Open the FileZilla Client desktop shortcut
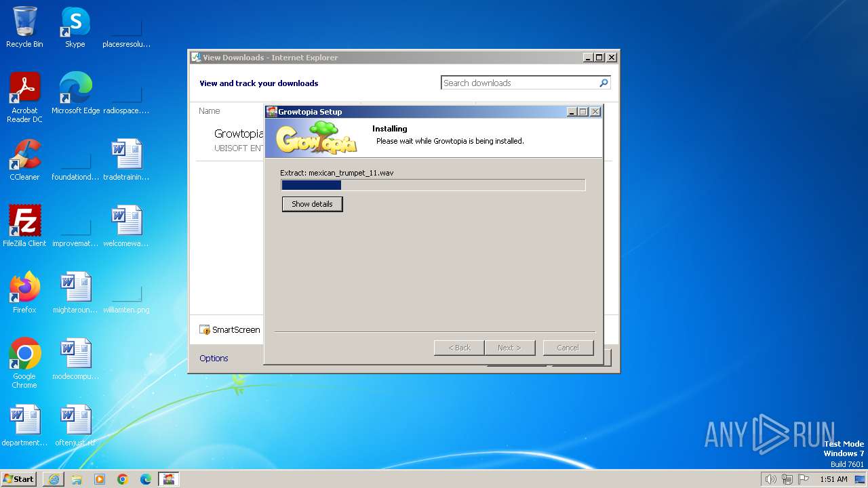The width and height of the screenshot is (868, 488). (24, 226)
